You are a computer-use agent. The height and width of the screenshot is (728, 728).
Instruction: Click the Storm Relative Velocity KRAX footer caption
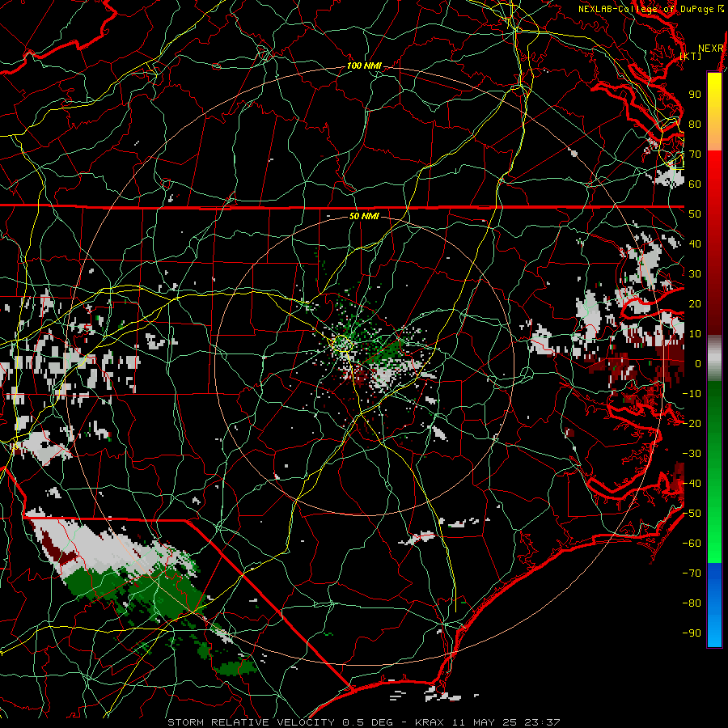pyautogui.click(x=364, y=722)
